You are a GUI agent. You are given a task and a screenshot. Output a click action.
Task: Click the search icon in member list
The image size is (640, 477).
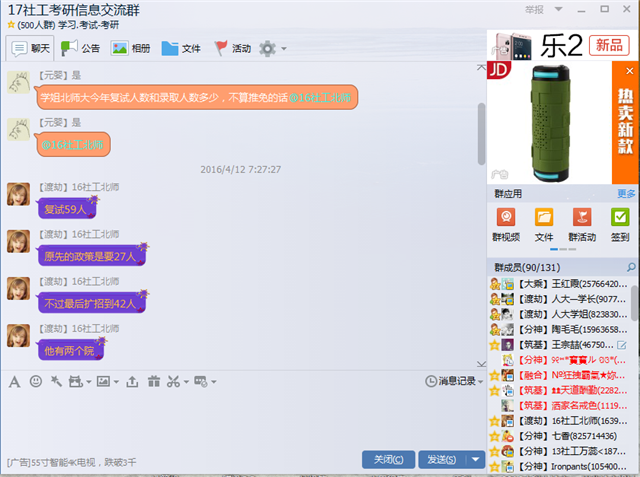click(x=630, y=267)
